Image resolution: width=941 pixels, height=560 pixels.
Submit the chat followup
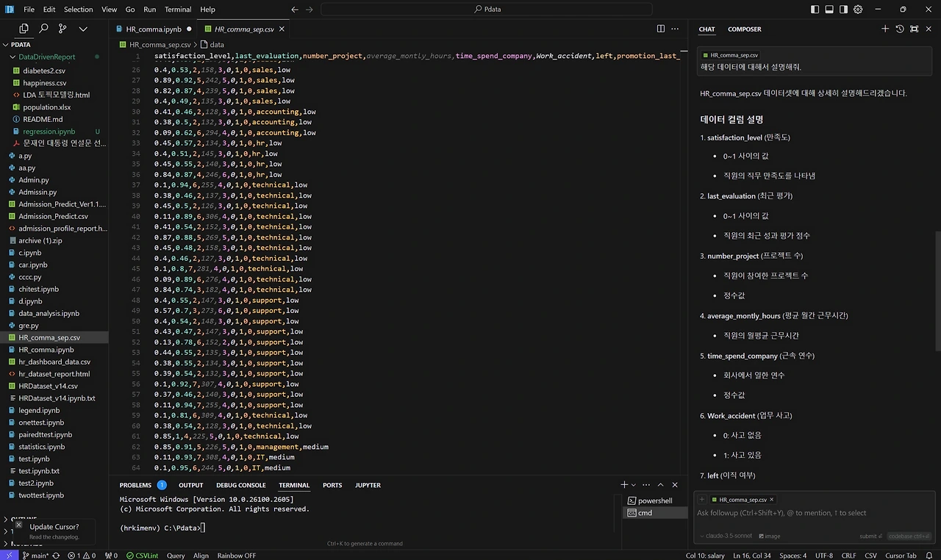click(870, 536)
